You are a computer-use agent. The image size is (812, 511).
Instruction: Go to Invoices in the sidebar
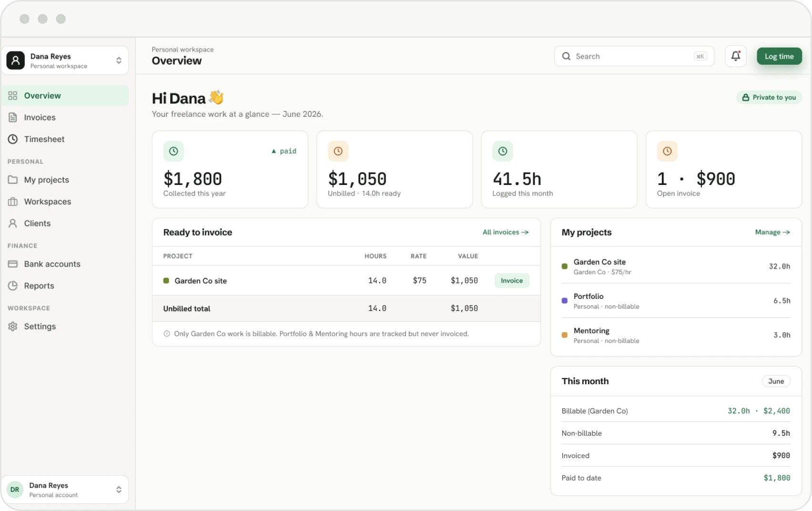click(x=65, y=117)
